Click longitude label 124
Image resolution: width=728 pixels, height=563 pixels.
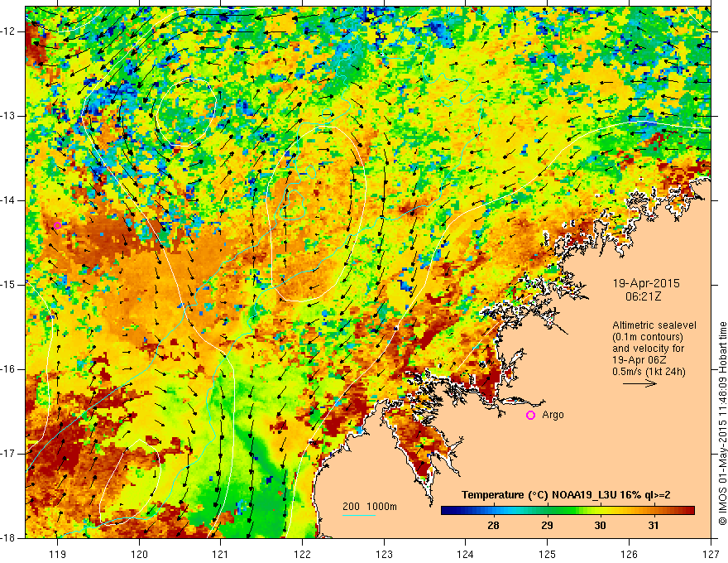pos(466,554)
